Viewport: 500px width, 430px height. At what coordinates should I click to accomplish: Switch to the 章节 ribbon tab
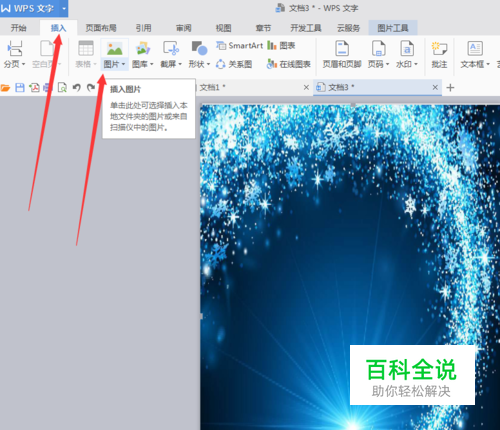click(x=263, y=28)
